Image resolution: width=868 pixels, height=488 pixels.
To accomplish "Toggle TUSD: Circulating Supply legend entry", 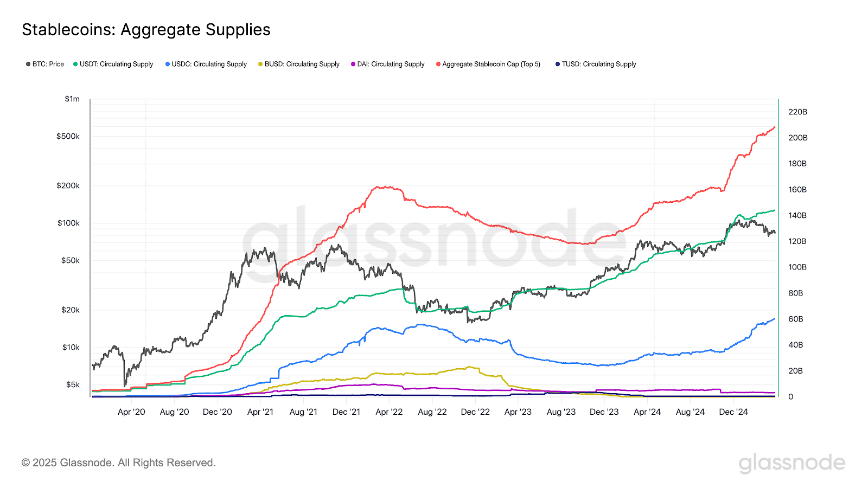I will [596, 64].
